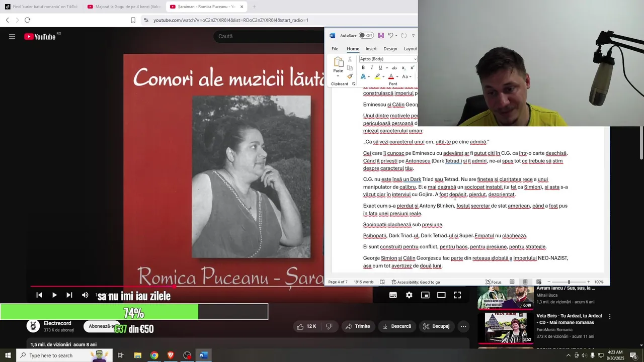Screen dimensions: 644x362
Task: Click Page 4 of 7 in status bar
Action: [338, 282]
